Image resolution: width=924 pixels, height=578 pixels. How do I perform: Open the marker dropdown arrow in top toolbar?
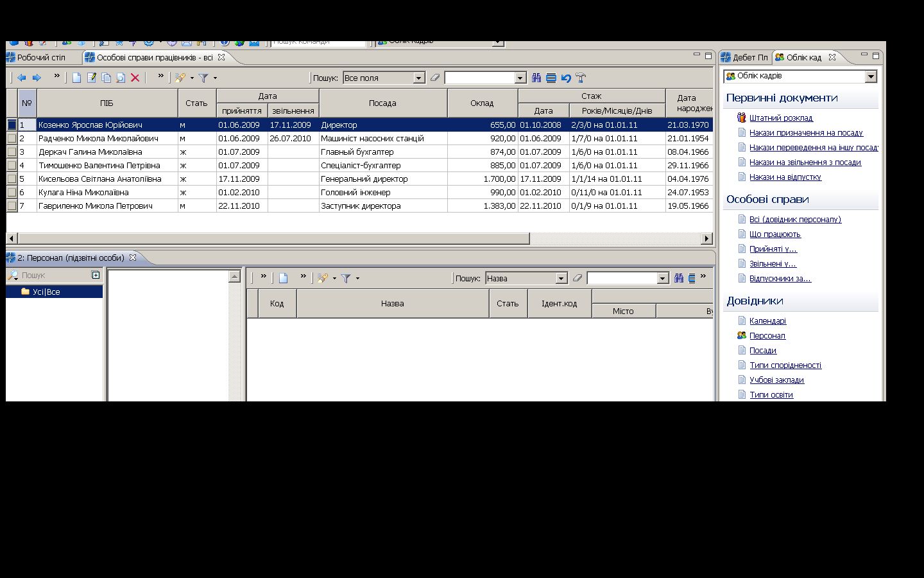(x=192, y=78)
